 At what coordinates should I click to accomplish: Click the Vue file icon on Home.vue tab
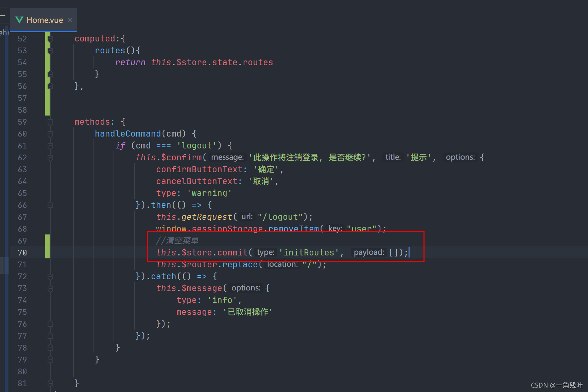pyautogui.click(x=19, y=20)
